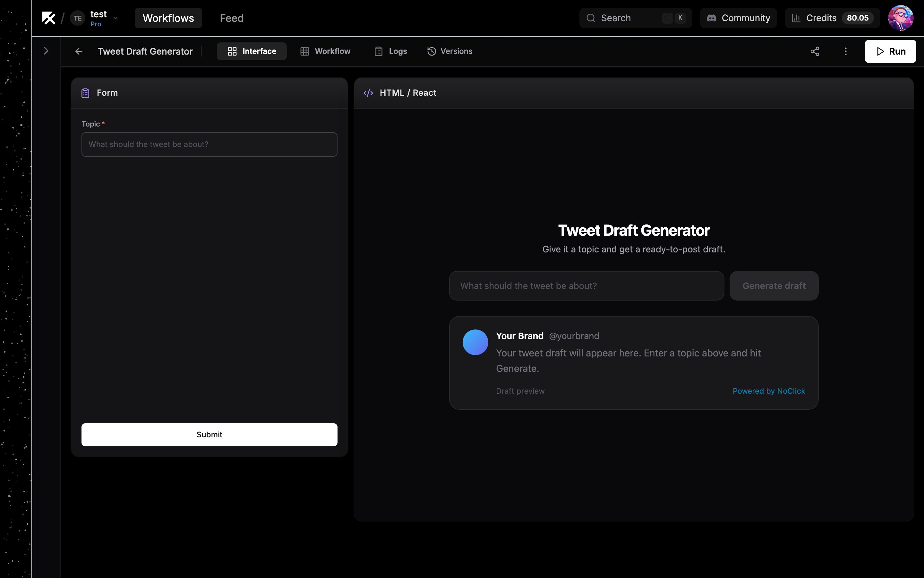
Task: Run the workflow with Run button
Action: pos(890,51)
